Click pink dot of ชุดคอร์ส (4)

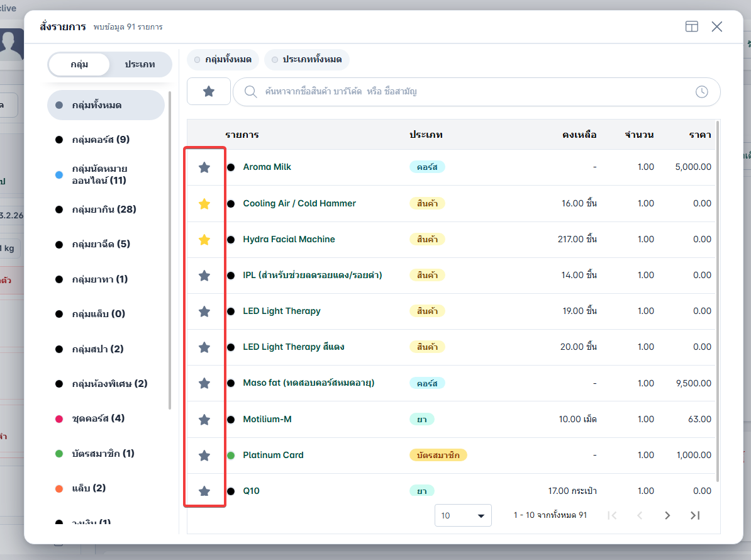[x=59, y=418]
